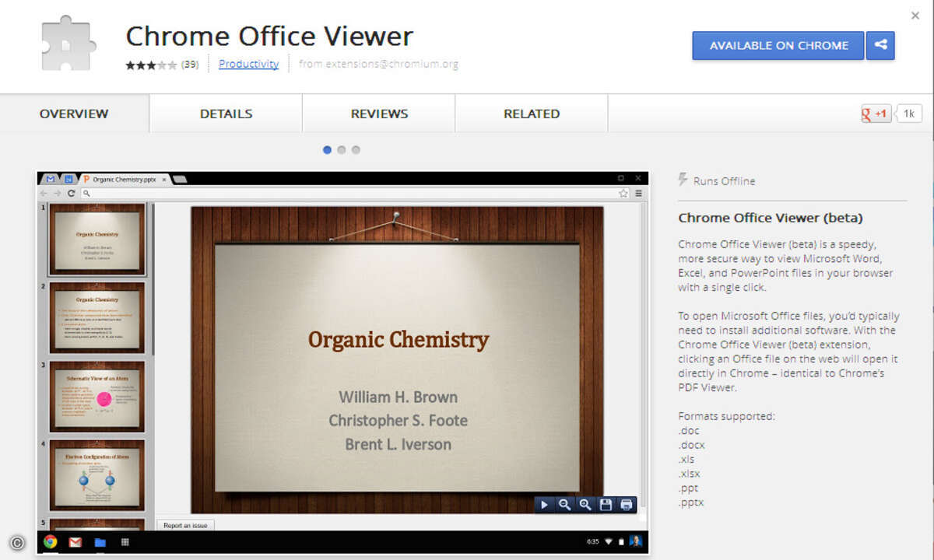Click the Formats supported: label
Image resolution: width=934 pixels, height=560 pixels.
point(726,416)
